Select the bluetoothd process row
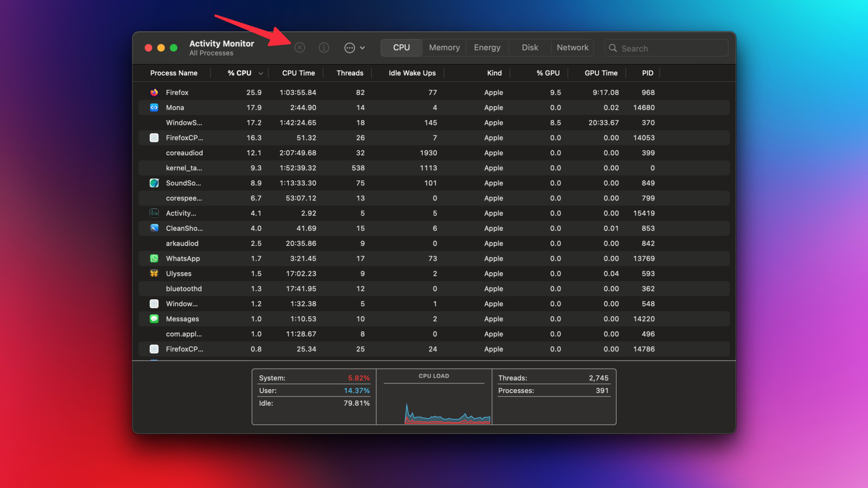 point(434,288)
